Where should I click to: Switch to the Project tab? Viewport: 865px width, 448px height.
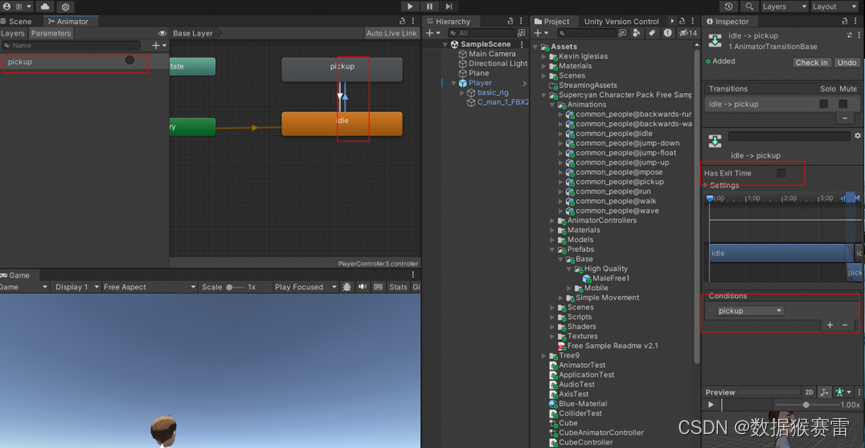551,22
